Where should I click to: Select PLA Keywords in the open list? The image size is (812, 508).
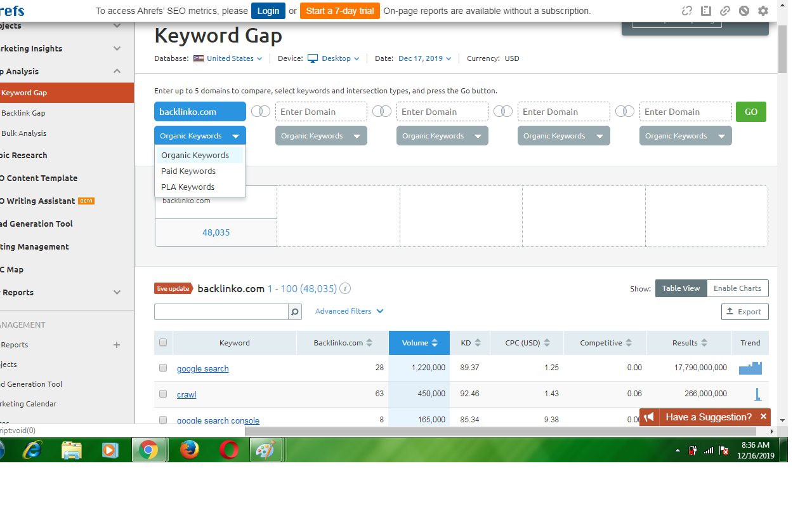click(200, 187)
